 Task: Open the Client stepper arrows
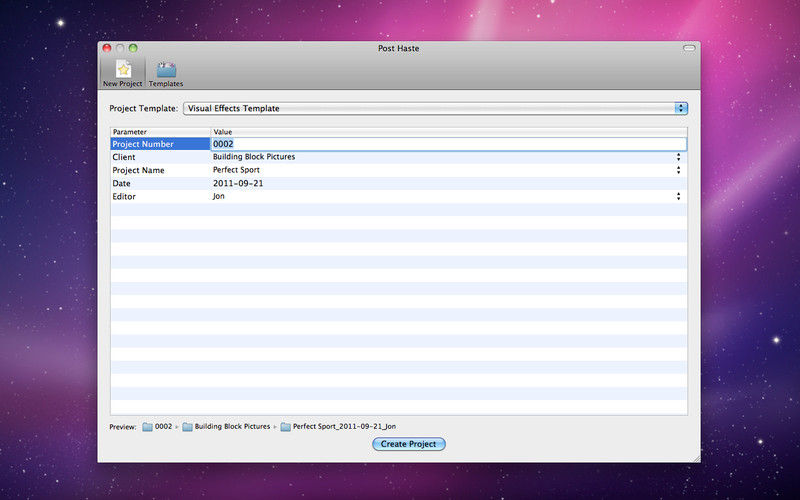click(678, 157)
